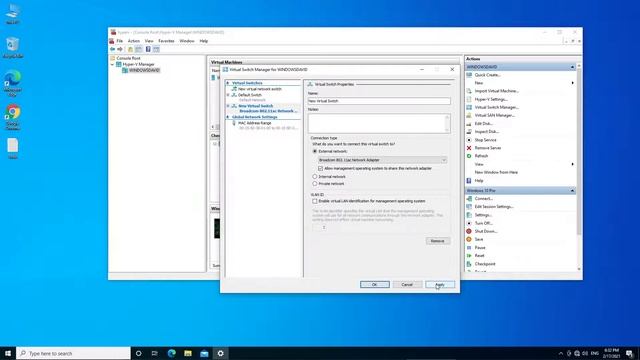Open the View menu in menu bar
The image size is (640, 360).
(x=149, y=41)
